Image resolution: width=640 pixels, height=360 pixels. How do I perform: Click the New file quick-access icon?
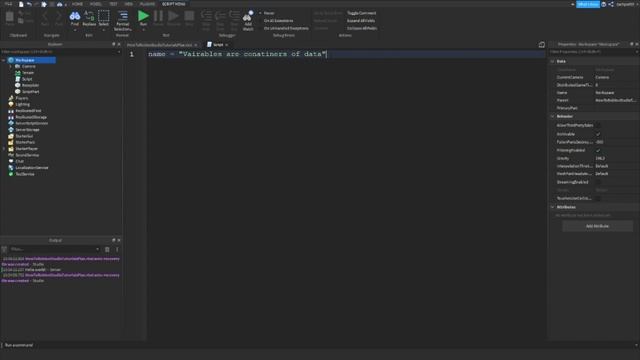[21, 4]
